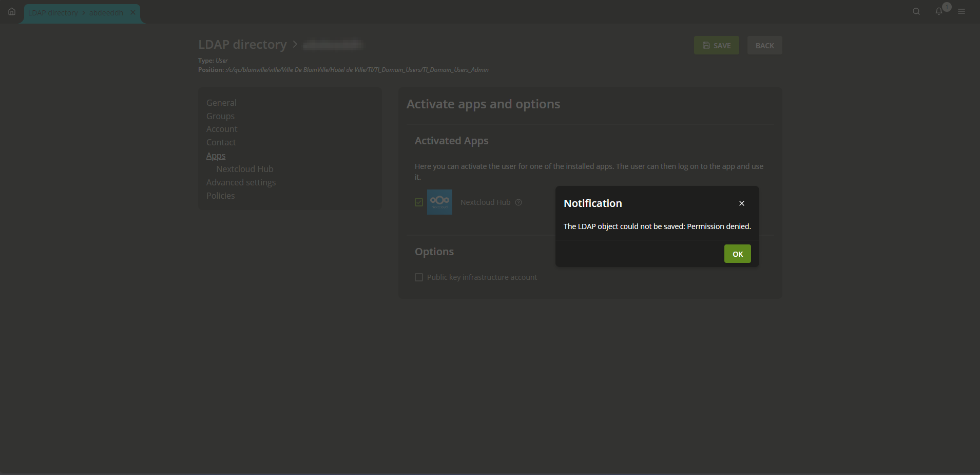Screen dimensions: 980x475
Task: Open the hamburger menu icon
Action: (x=962, y=11)
